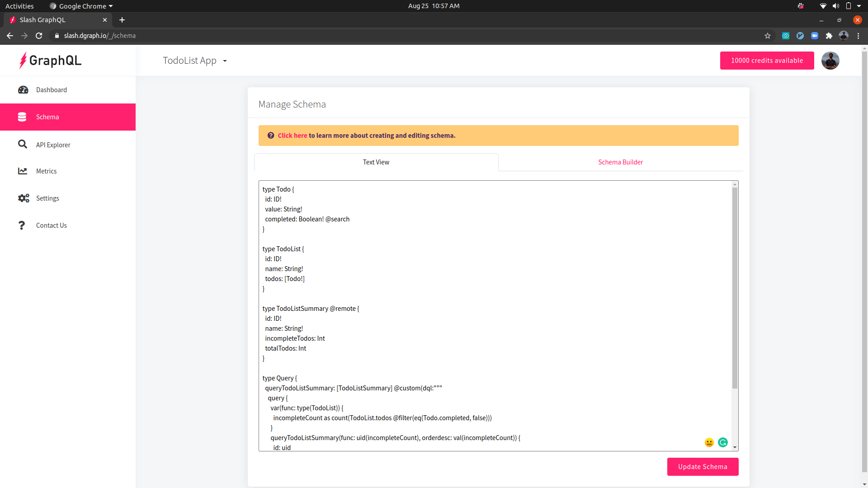Image resolution: width=868 pixels, height=488 pixels.
Task: Click the teal React-style extension icon
Action: [785, 36]
